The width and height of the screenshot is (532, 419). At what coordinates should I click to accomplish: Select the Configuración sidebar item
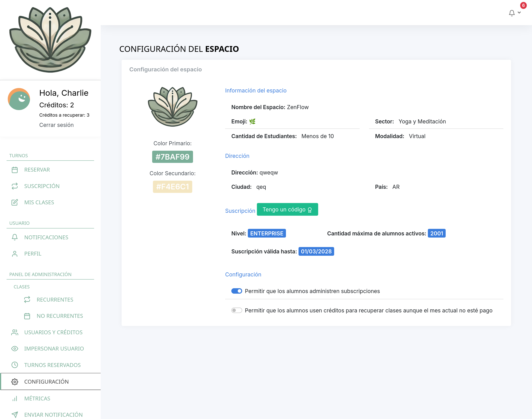(x=46, y=381)
